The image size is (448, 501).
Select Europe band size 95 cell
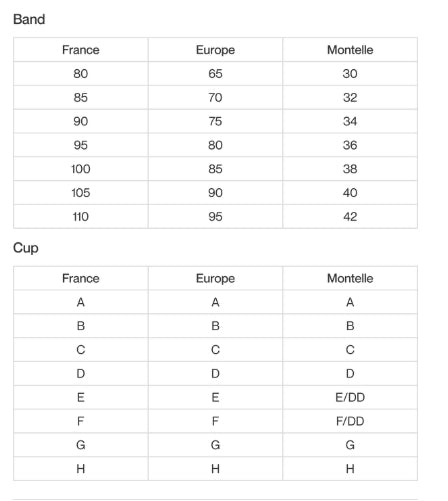(215, 217)
